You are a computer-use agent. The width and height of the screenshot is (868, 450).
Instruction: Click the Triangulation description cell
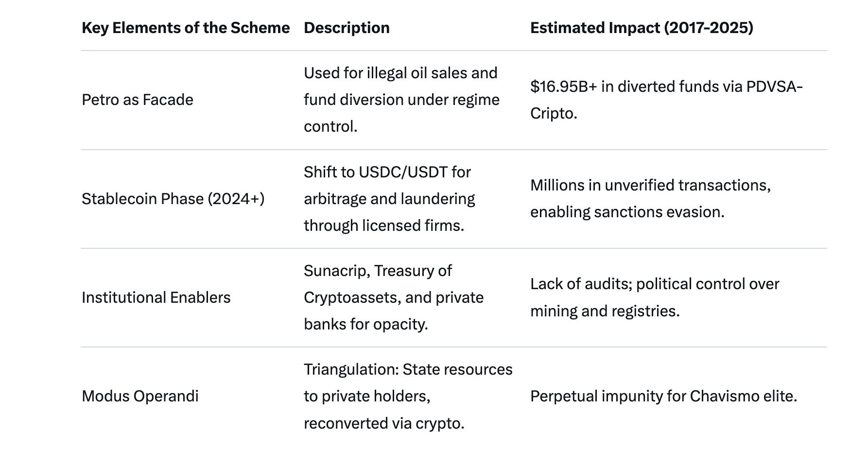408,396
